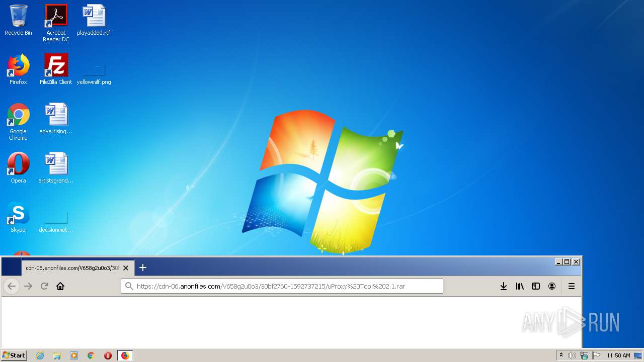Screen dimensions: 644x362
Task: Open Internet Explorer from taskbar
Action: pos(40,355)
